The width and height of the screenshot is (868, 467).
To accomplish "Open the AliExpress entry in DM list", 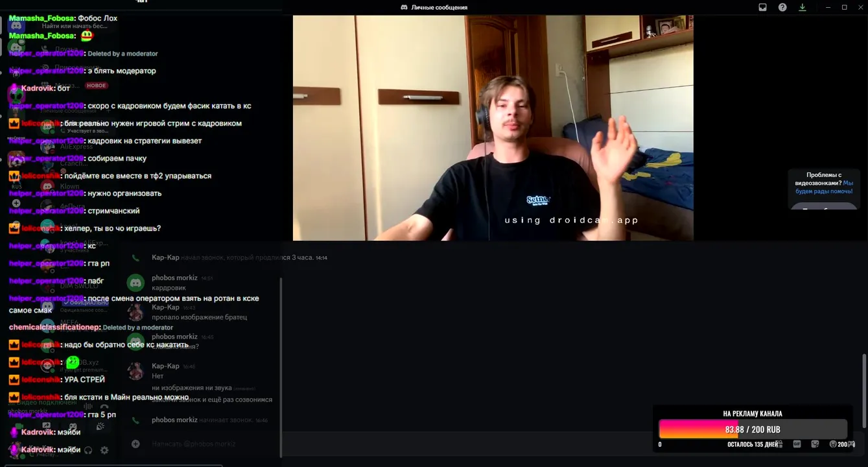I will (76, 147).
